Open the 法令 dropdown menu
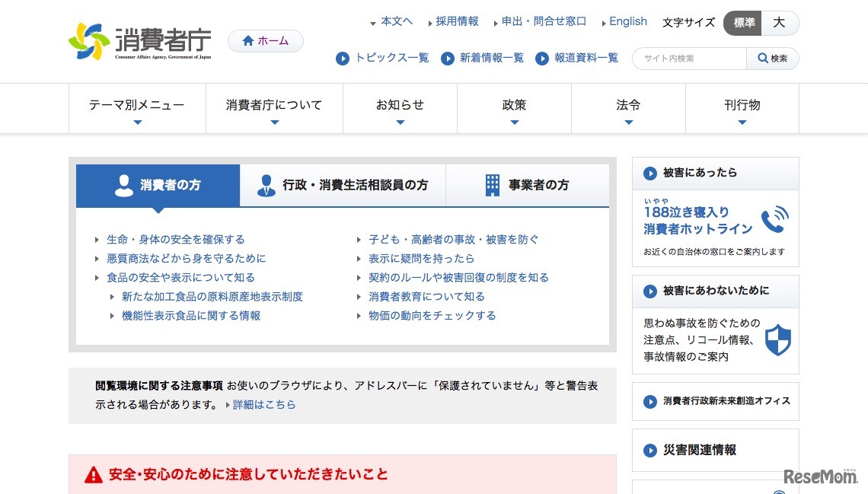868x494 pixels. pyautogui.click(x=627, y=107)
